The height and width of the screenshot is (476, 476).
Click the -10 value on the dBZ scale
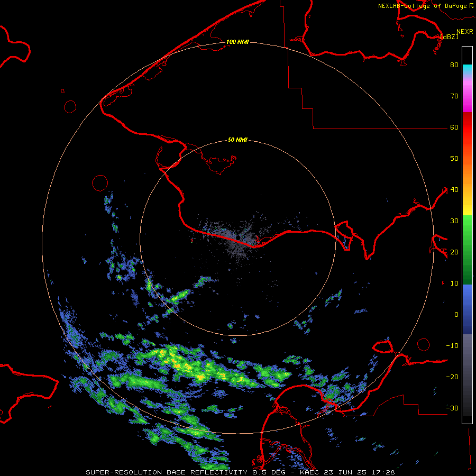[x=452, y=345]
